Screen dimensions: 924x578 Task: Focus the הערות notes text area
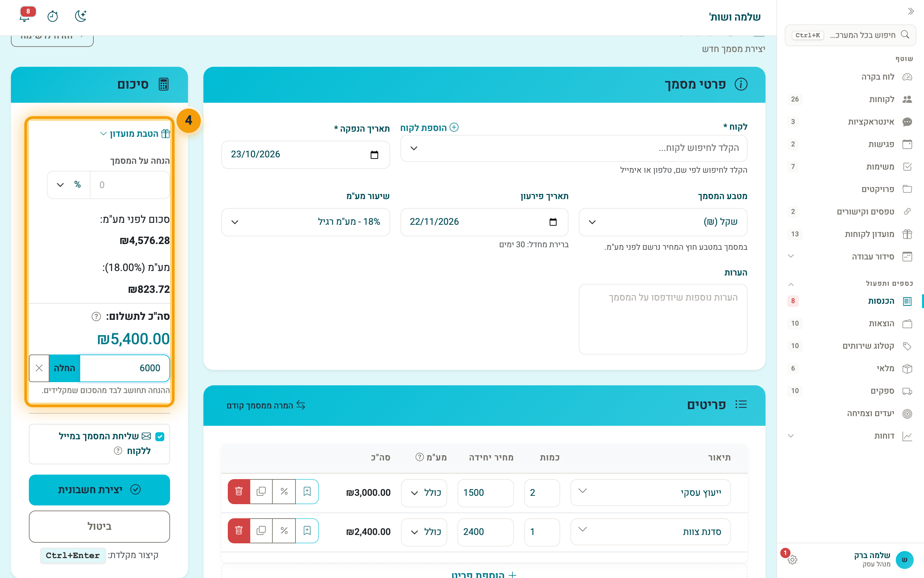click(663, 319)
